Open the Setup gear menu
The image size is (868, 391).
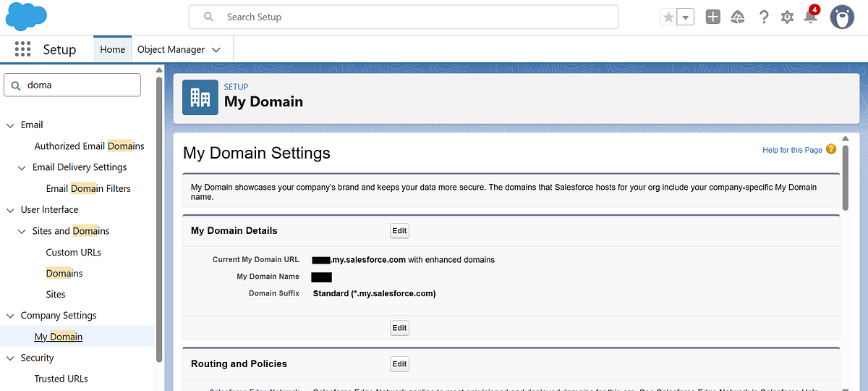click(x=787, y=17)
